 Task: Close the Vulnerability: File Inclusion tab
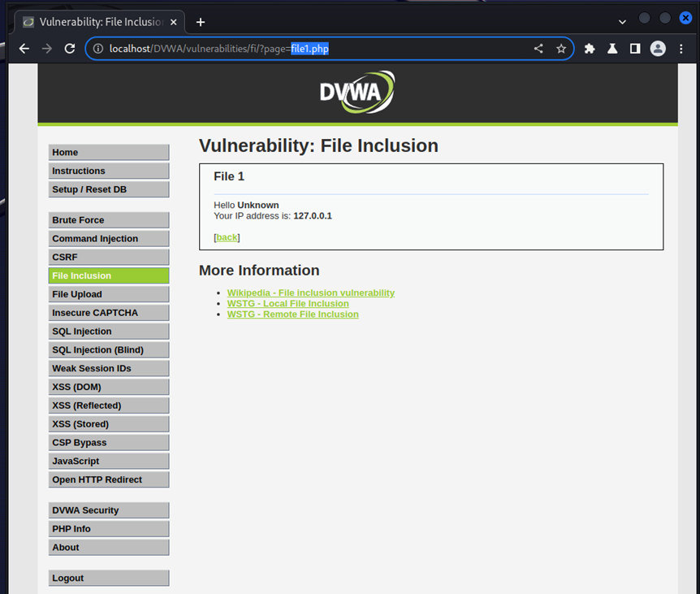pyautogui.click(x=174, y=22)
